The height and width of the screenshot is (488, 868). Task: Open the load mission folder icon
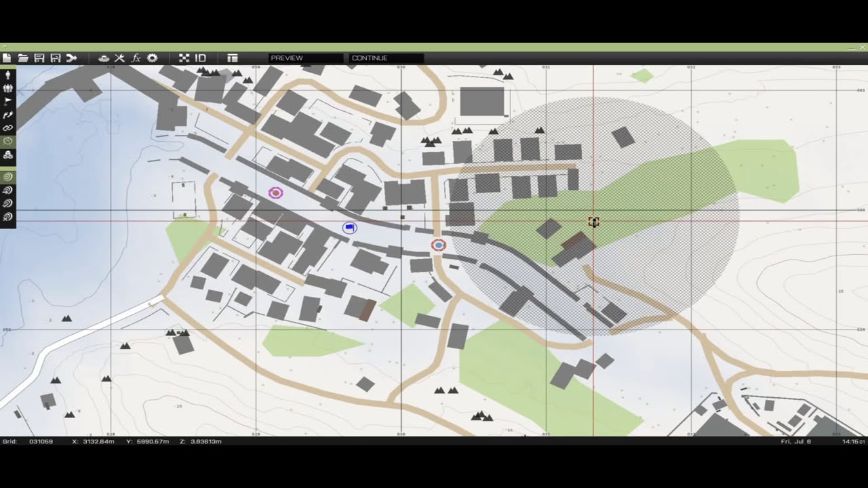23,58
